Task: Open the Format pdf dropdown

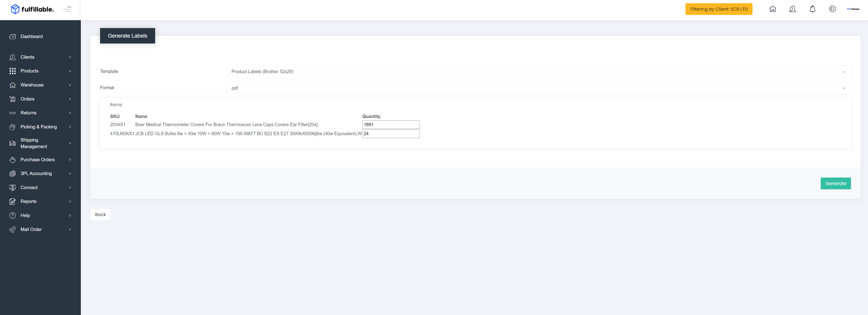Action: point(539,88)
